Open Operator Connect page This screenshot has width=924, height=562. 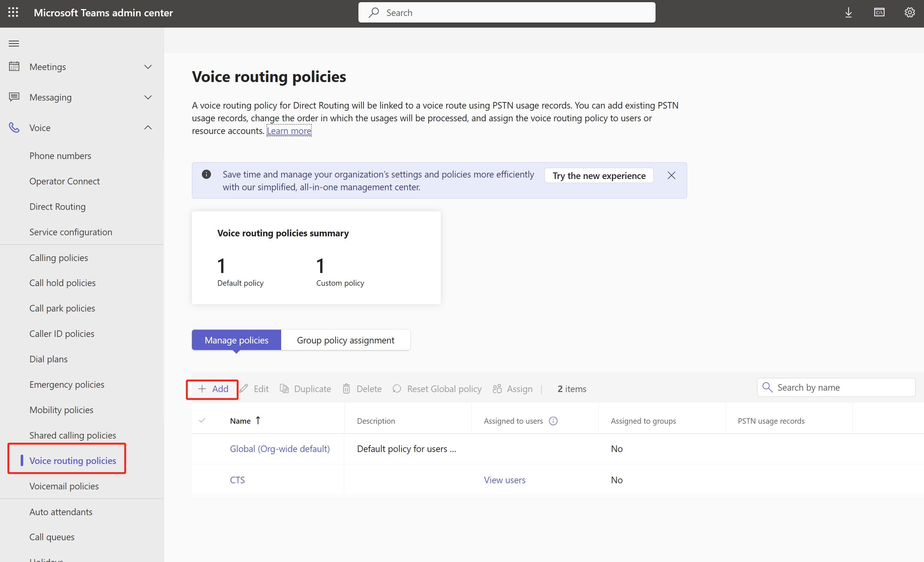click(x=65, y=181)
